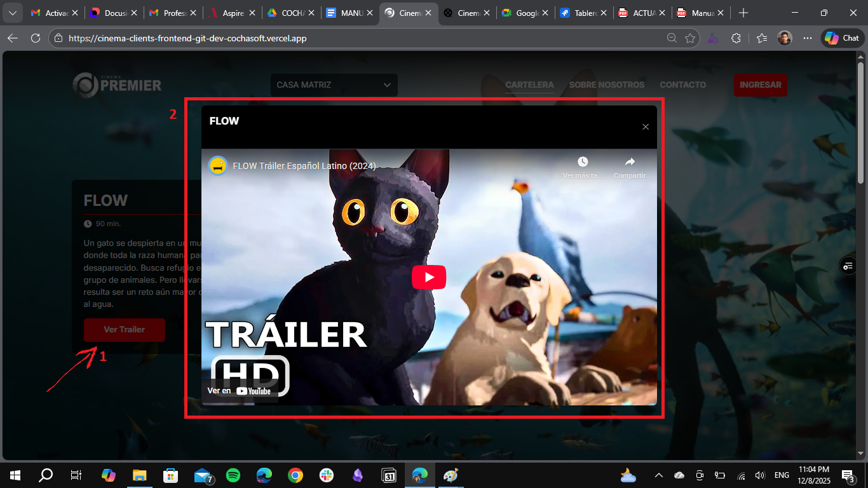The image size is (868, 488).
Task: Click the INGRESAR button
Action: pos(761,85)
